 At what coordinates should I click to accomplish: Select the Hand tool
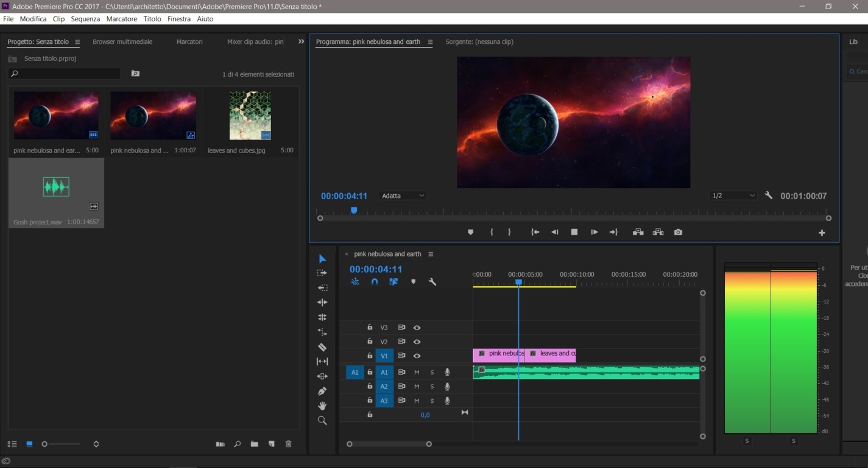pyautogui.click(x=322, y=406)
